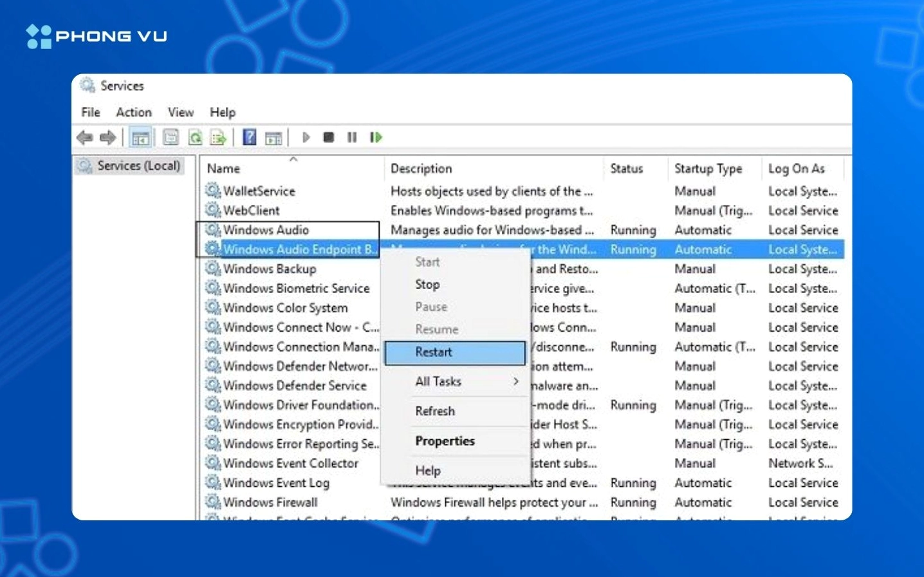Toggle the Show/Hide Console Tree icon

pyautogui.click(x=140, y=137)
